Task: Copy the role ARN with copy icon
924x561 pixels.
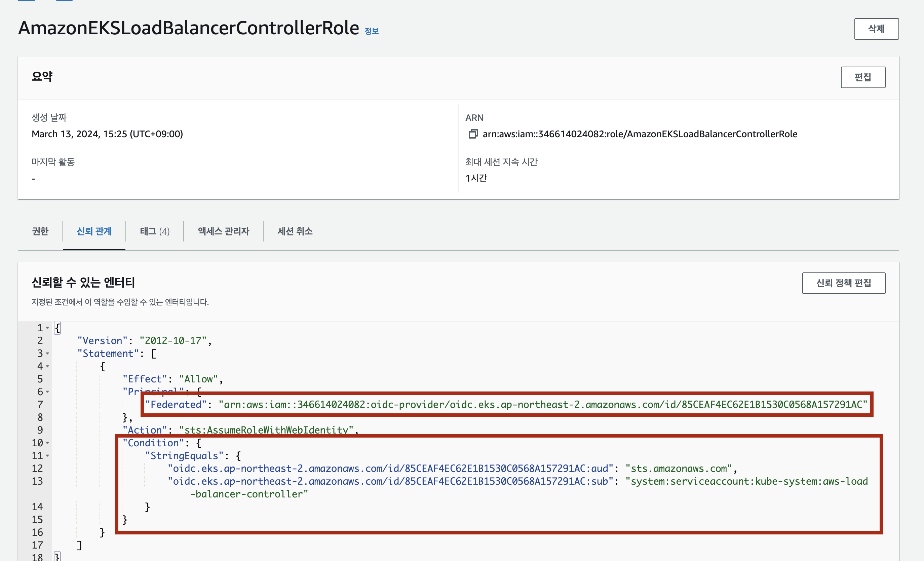Action: click(473, 134)
